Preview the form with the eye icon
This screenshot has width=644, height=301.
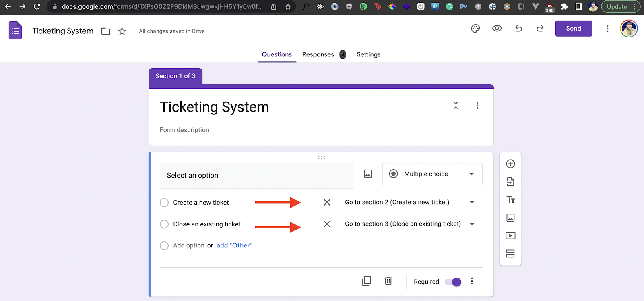pyautogui.click(x=497, y=29)
